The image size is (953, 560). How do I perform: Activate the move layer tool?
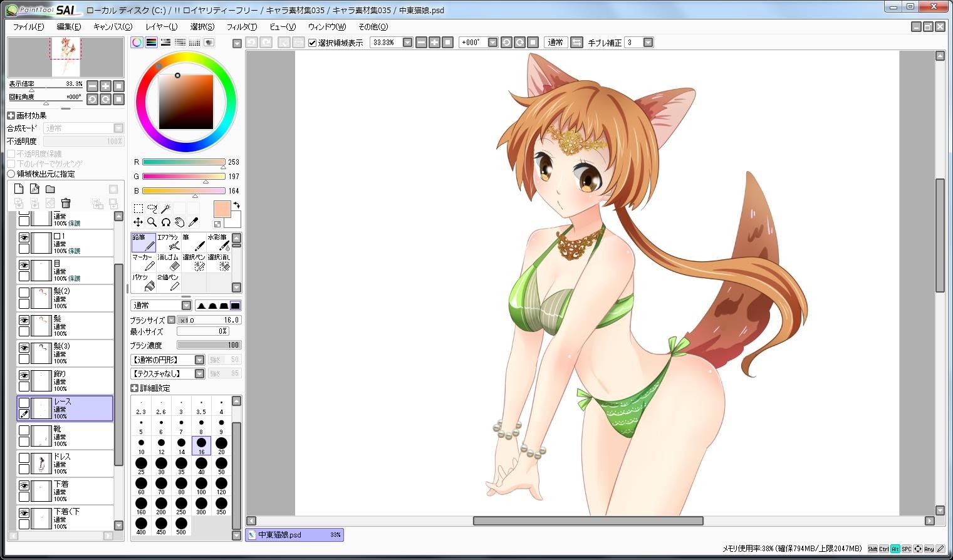click(x=138, y=222)
